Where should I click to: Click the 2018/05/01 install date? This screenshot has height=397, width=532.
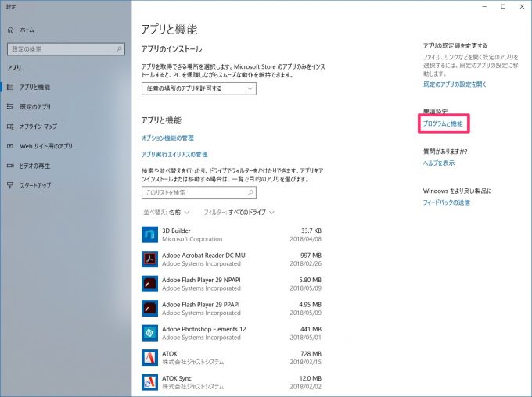305,338
